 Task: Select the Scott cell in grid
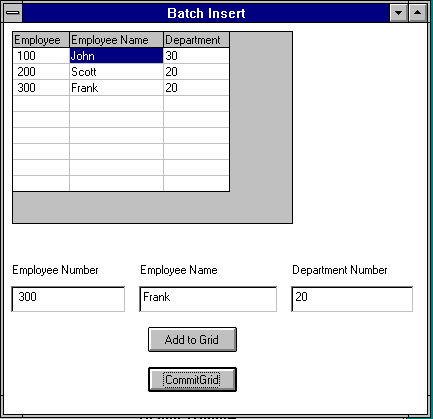(x=116, y=71)
